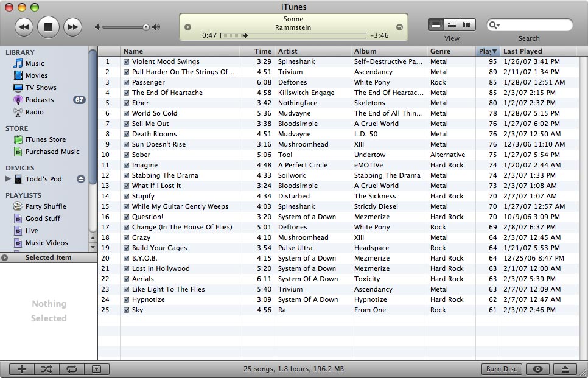The height and width of the screenshot is (378, 588).
Task: Stop the currently playing song
Action: click(x=48, y=27)
